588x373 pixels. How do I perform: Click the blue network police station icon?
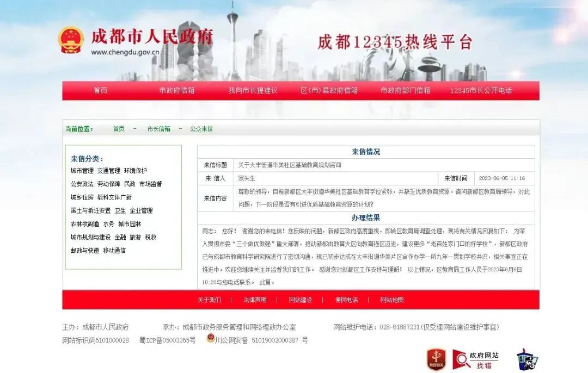click(x=526, y=359)
